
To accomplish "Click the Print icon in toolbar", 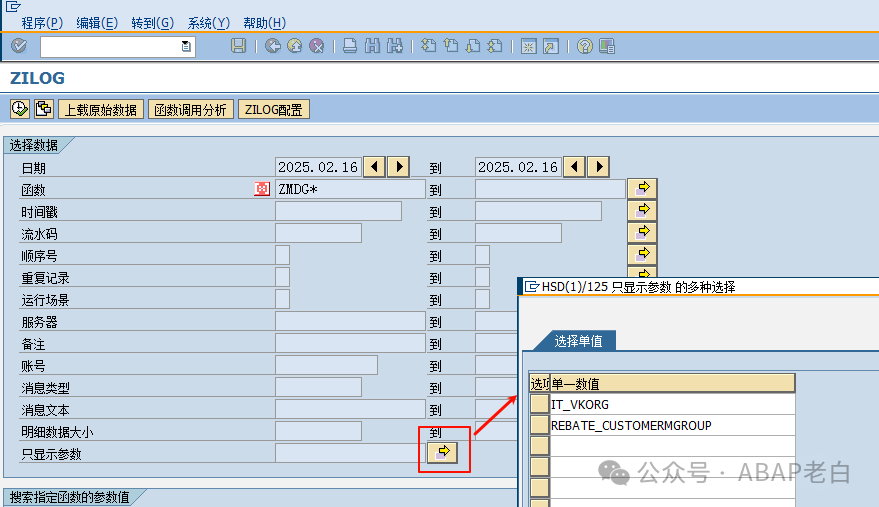I will click(350, 46).
